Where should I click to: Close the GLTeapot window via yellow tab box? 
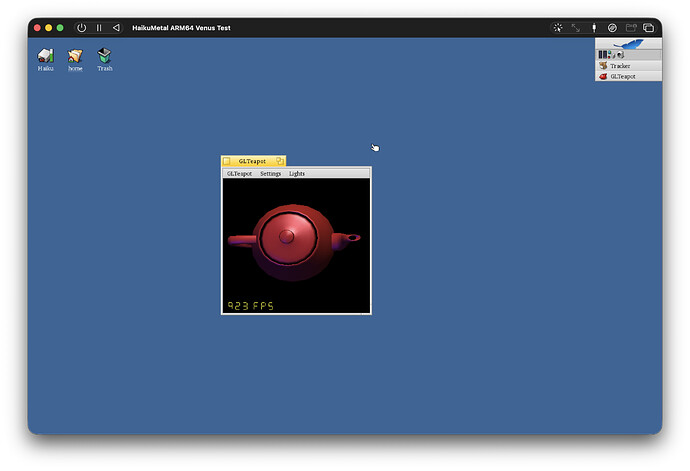(227, 161)
